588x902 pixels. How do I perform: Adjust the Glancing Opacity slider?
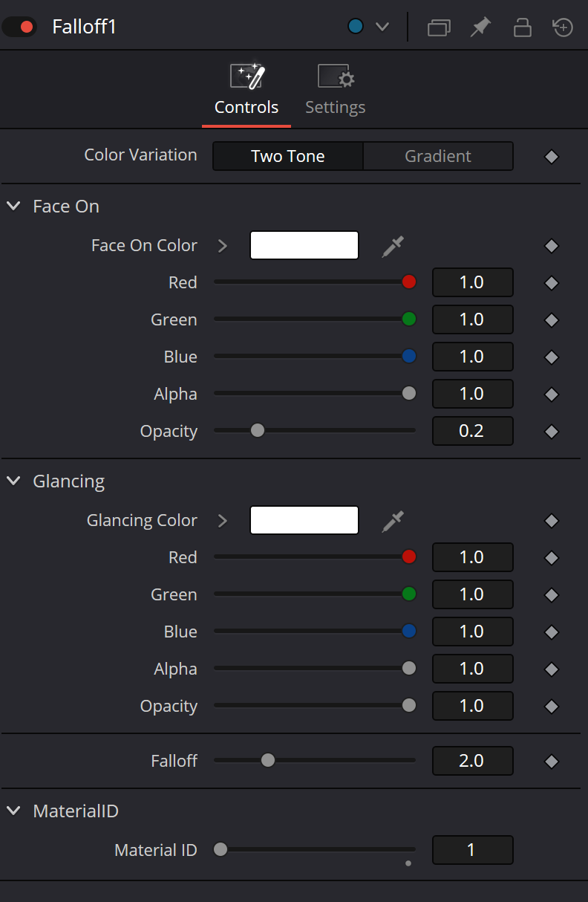(315, 706)
